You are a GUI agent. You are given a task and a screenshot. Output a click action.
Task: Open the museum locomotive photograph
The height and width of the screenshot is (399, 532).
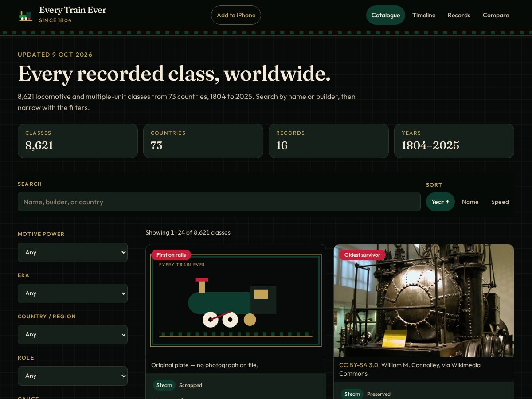(x=424, y=301)
